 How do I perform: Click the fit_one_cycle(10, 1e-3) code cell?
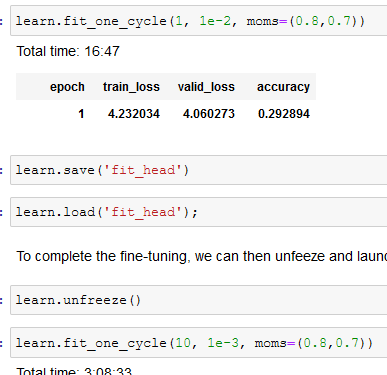click(199, 343)
